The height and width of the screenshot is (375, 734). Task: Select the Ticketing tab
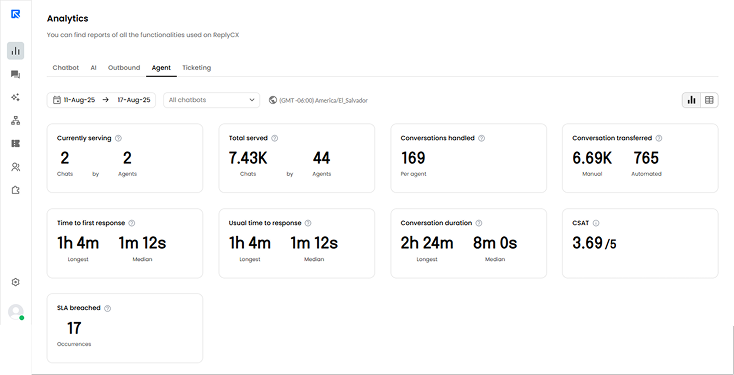point(197,67)
